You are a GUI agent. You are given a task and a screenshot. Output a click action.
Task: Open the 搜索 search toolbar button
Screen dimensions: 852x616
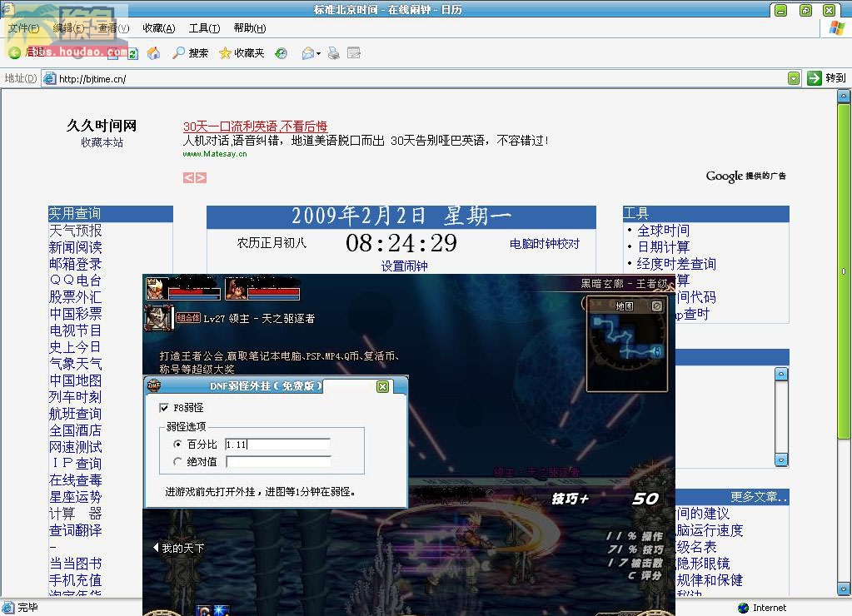190,52
